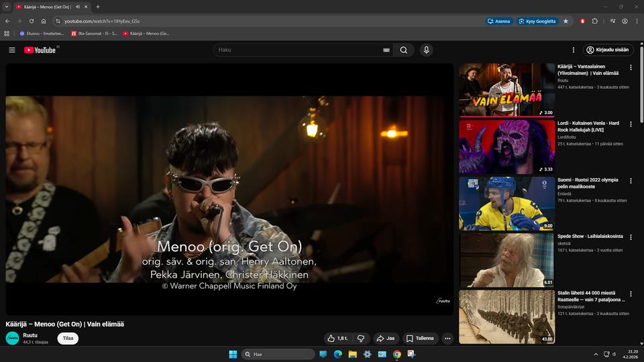644x362 pixels.
Task: Expand the browser tab search chevron
Action: 6,7
